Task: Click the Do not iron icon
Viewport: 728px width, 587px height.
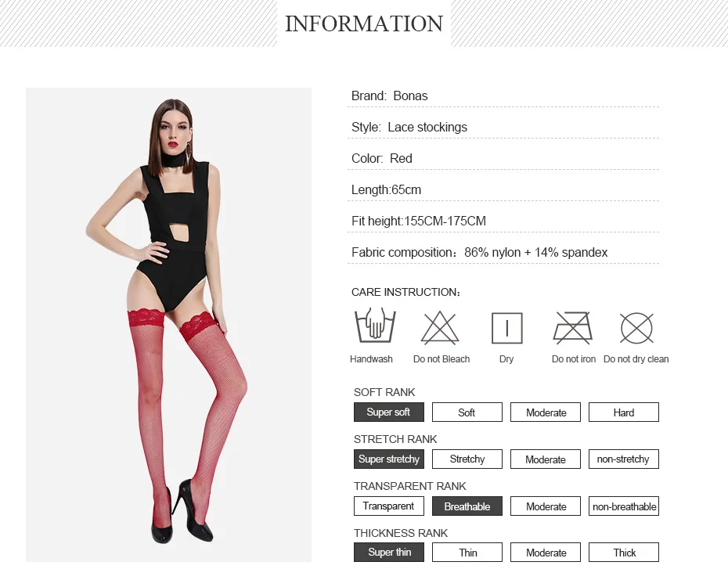Action: 573,328
